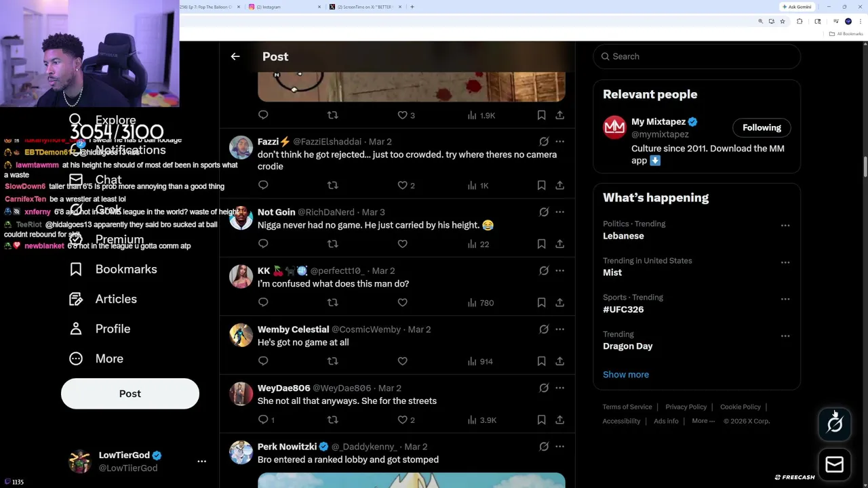Open options for Lebanese trend
868x488 pixels.
tap(785, 226)
